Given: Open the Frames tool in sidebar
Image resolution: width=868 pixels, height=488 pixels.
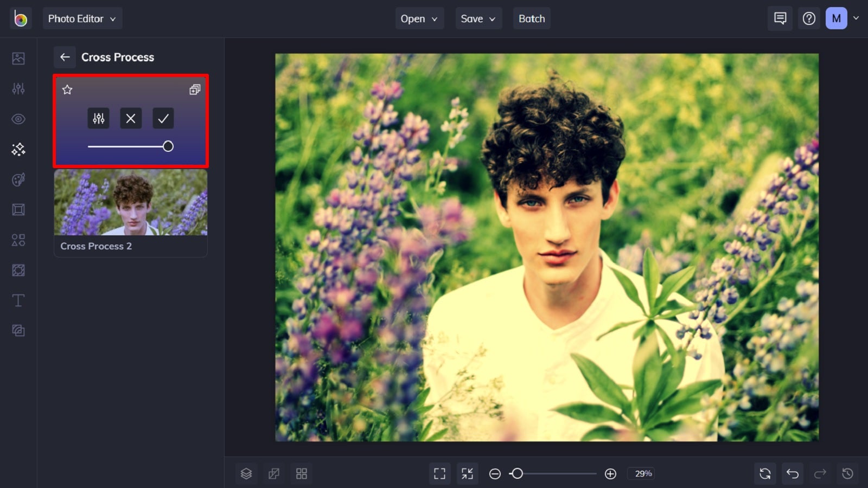Looking at the screenshot, I should (18, 210).
